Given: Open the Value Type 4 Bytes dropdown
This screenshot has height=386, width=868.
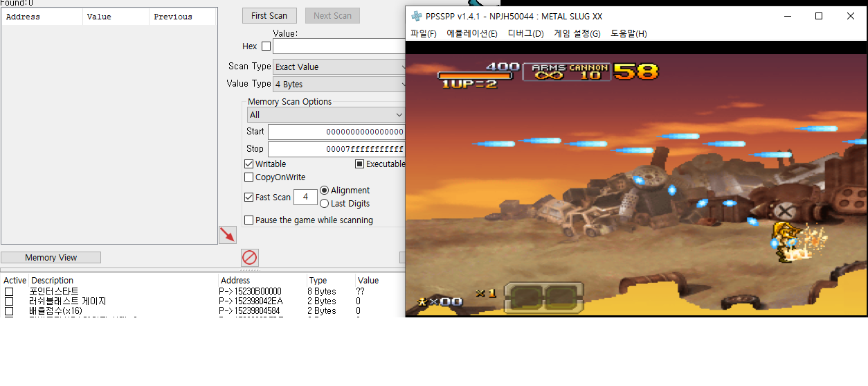Looking at the screenshot, I should pos(339,84).
